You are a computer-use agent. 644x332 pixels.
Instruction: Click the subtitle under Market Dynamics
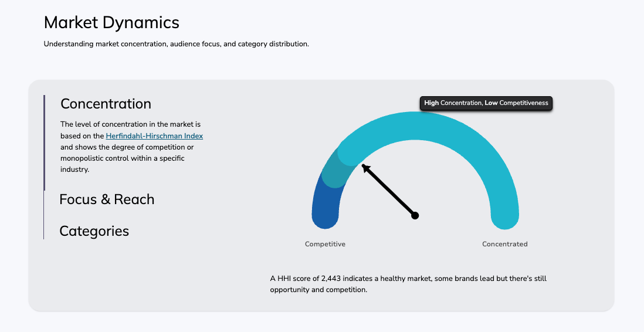pyautogui.click(x=176, y=44)
